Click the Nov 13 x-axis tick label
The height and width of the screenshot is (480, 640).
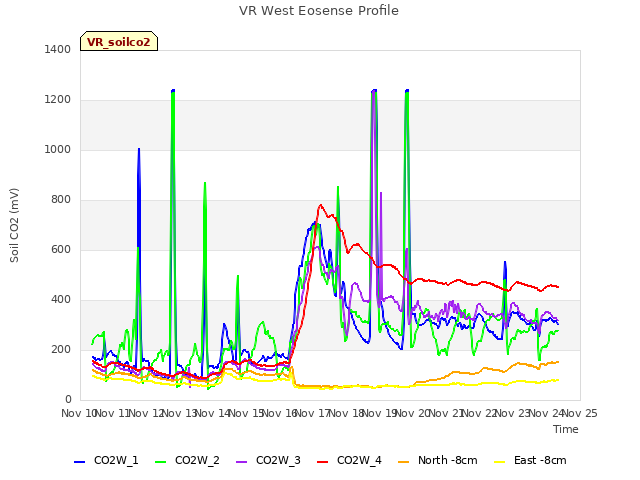[179, 413]
